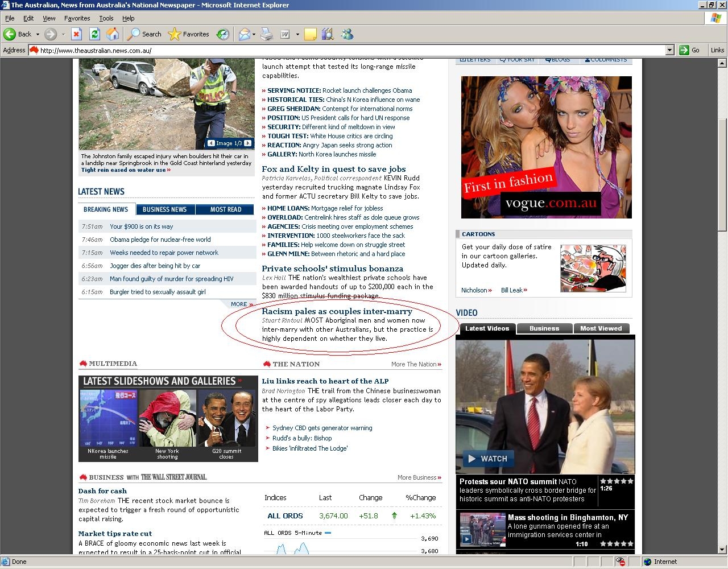This screenshot has height=569, width=728.
Task: Open the Tools menu
Action: tap(106, 18)
